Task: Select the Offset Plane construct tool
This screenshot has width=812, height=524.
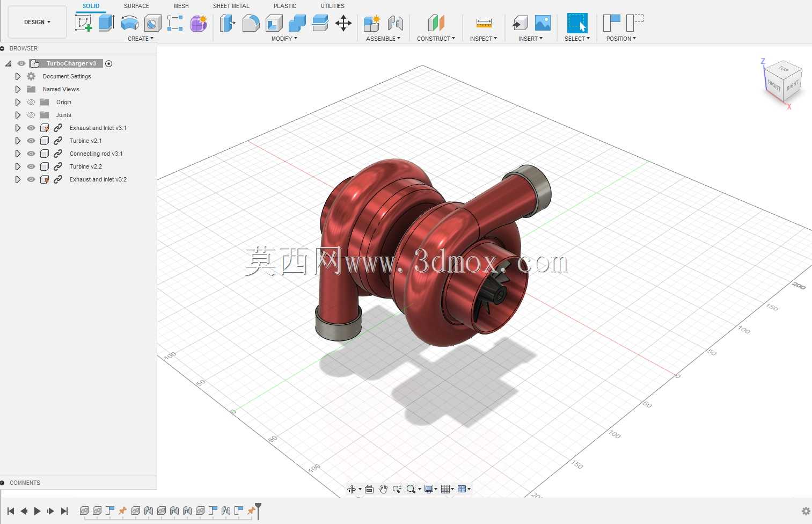Action: point(436,23)
